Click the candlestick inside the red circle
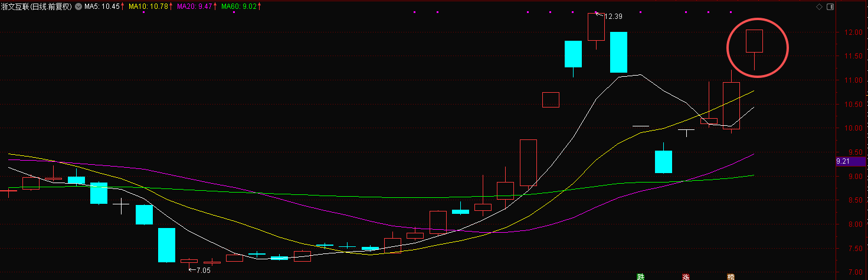 (754, 41)
